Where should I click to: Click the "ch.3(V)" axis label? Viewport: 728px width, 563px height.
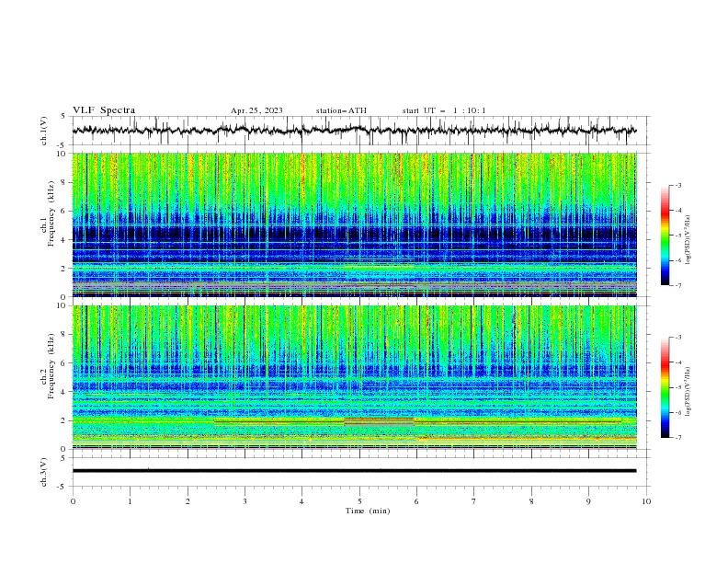pyautogui.click(x=44, y=472)
